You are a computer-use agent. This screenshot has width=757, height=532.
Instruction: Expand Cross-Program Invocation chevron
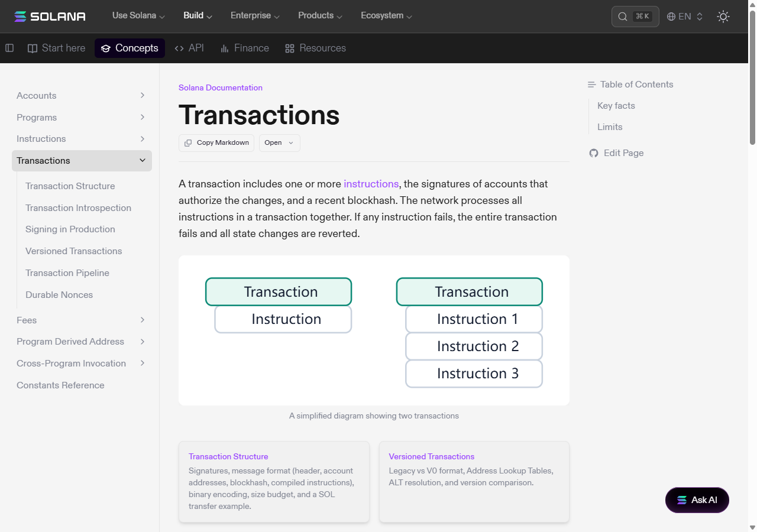click(143, 364)
